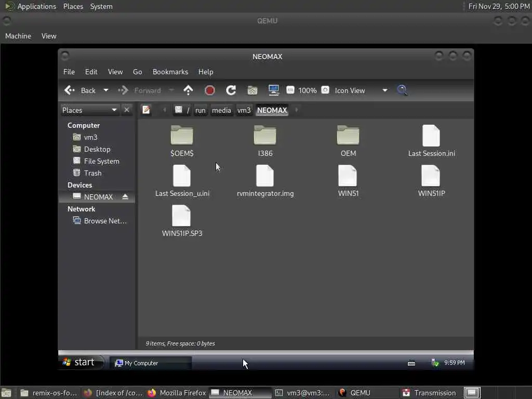Open the View menu in NEOMAX window
Screen dimensions: 532x399
coord(115,72)
